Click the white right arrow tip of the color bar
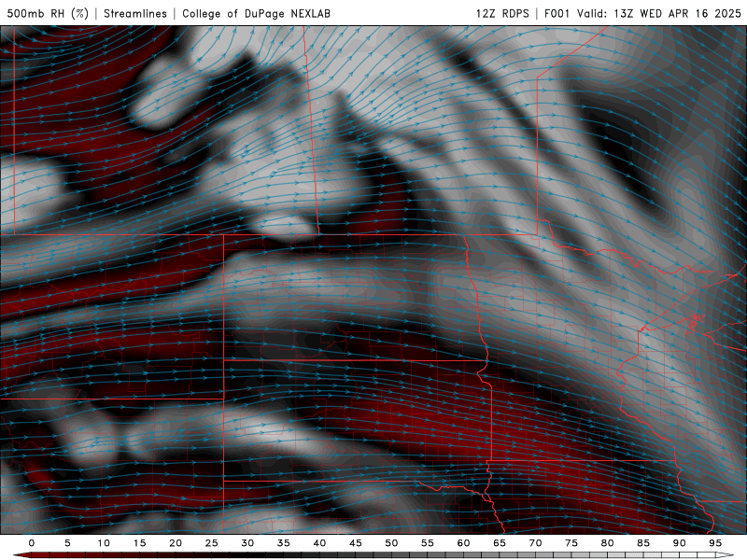 (x=726, y=555)
